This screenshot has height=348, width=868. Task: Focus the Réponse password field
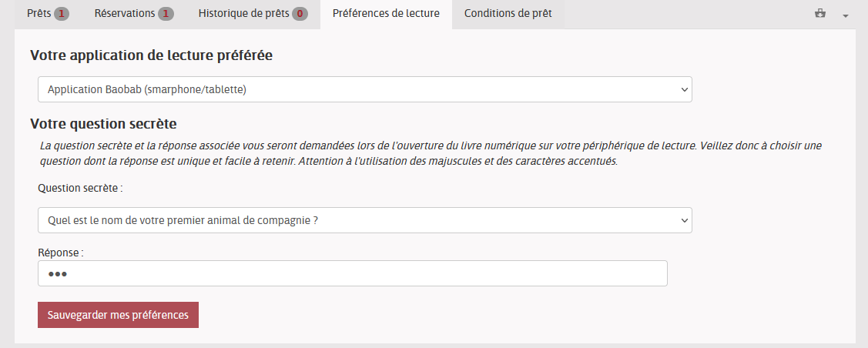pos(352,273)
